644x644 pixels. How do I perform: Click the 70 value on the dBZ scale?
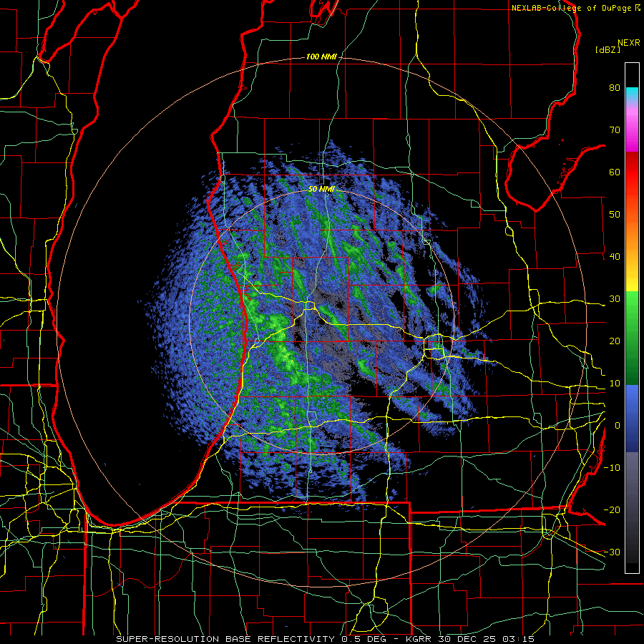coord(615,130)
